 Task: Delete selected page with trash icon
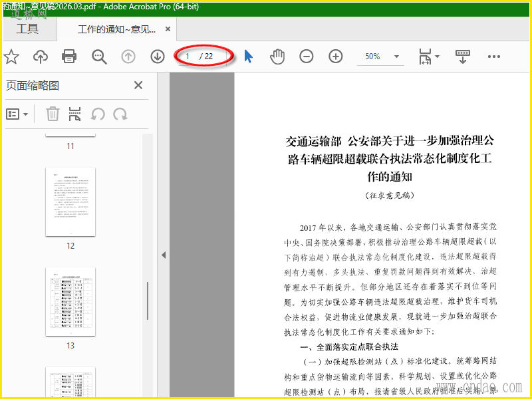[x=53, y=114]
